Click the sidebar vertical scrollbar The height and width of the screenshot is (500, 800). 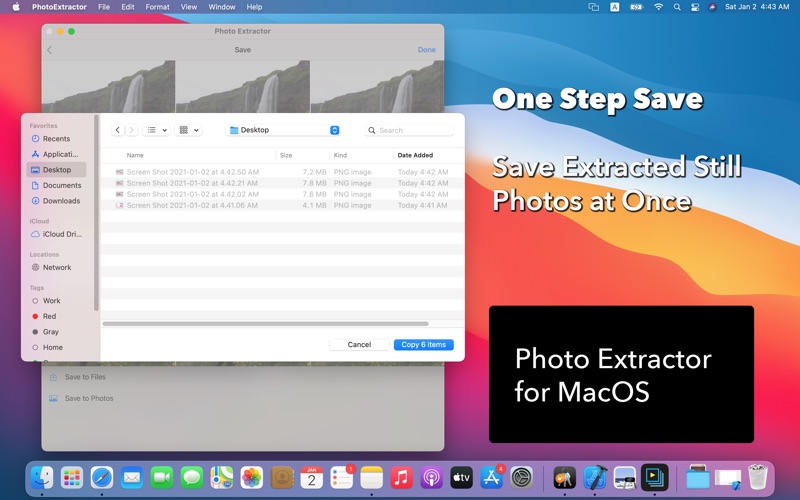tap(96, 213)
